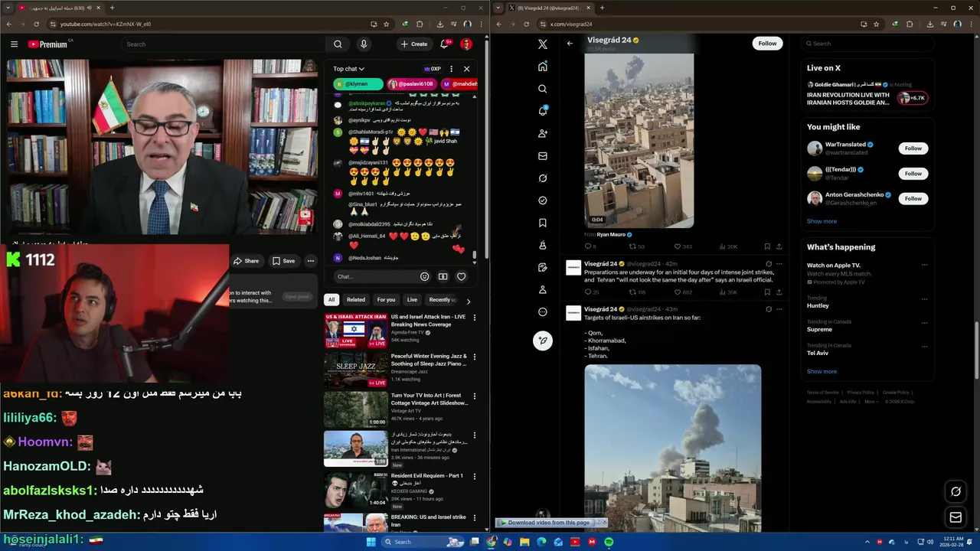This screenshot has height=551, width=980.
Task: Click YouTube search magnifier button
Action: 338,44
